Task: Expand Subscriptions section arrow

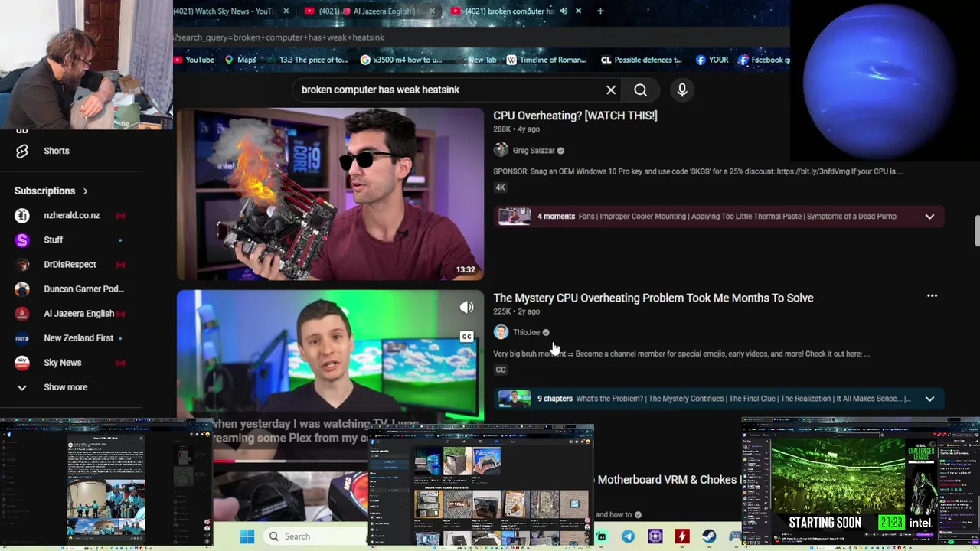Action: pos(85,191)
